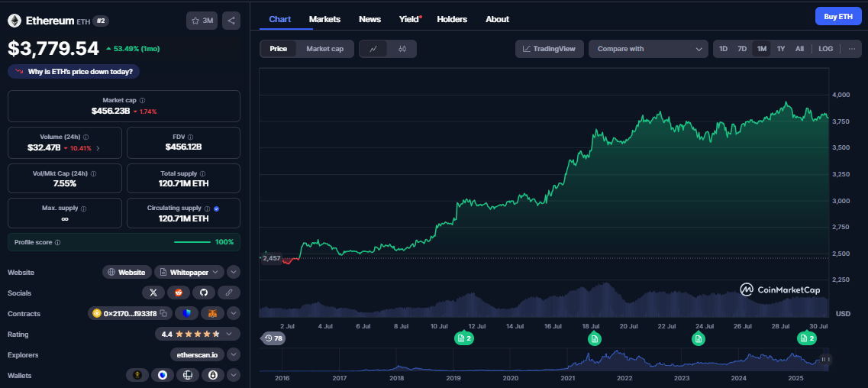868x388 pixels.
Task: Open the Ethereum Website link
Action: point(127,273)
